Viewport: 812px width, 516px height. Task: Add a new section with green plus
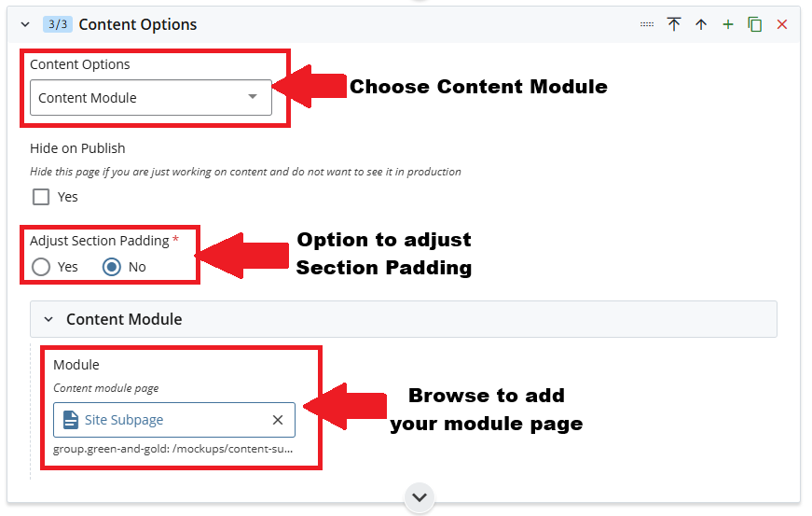728,24
